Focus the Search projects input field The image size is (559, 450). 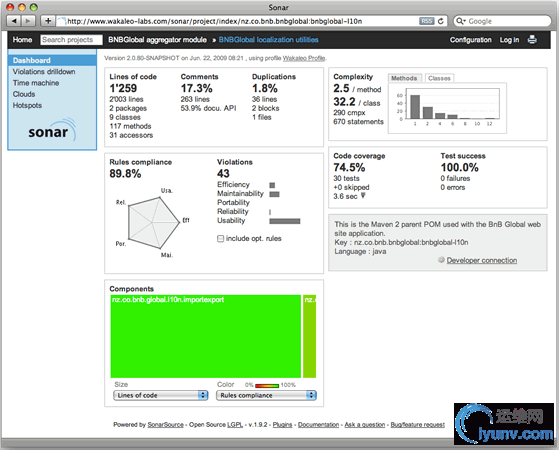(x=71, y=40)
